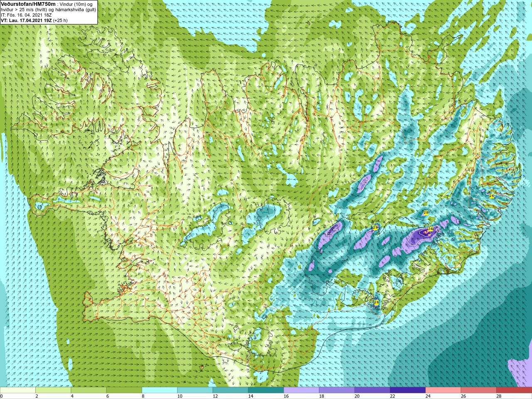
Task: Click the legend tick label 14
Action: (251, 397)
